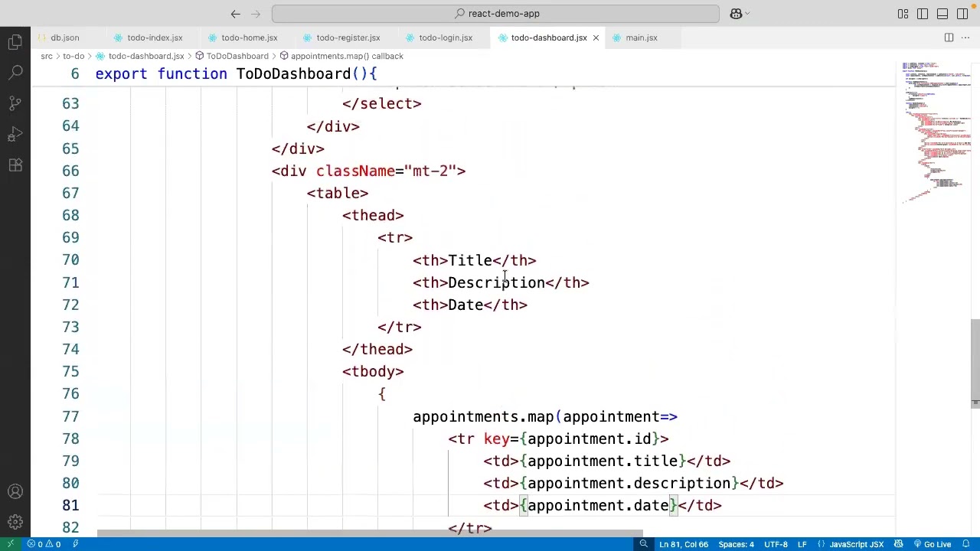
Task: Click the appointment.description expression on line 80
Action: point(629,484)
